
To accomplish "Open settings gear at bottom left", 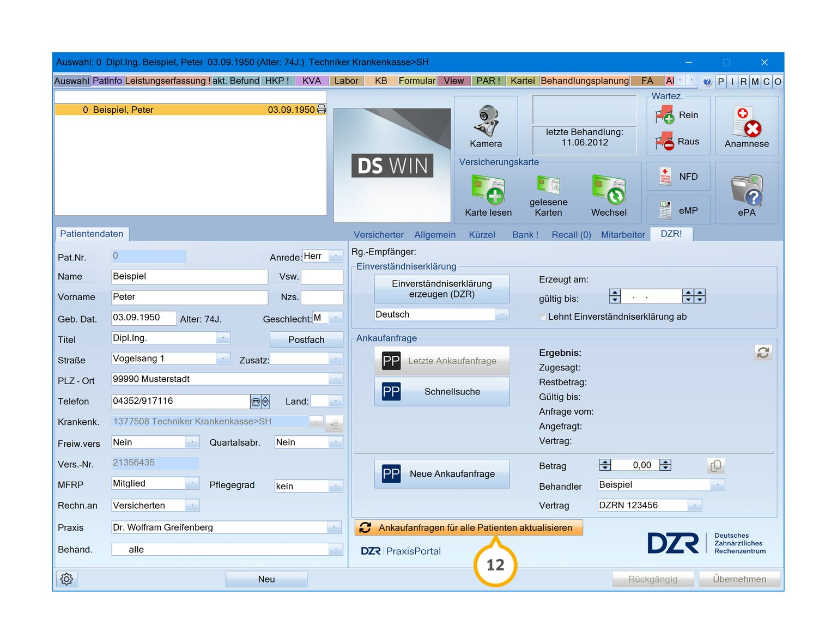I will coord(66,579).
